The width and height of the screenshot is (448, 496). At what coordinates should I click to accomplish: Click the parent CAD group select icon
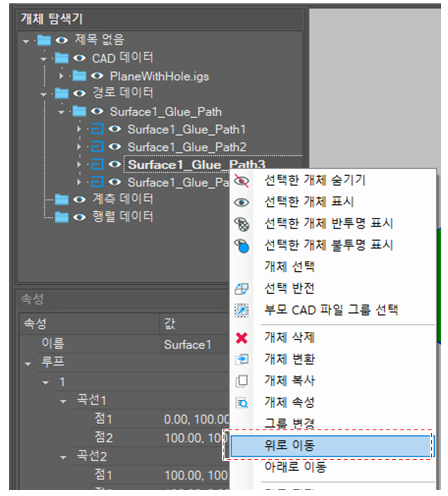coord(242,310)
